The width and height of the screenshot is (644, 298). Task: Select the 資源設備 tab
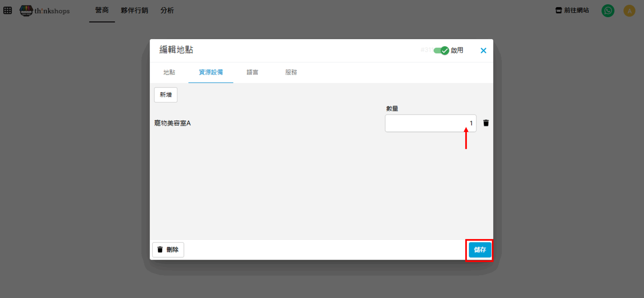pyautogui.click(x=211, y=72)
